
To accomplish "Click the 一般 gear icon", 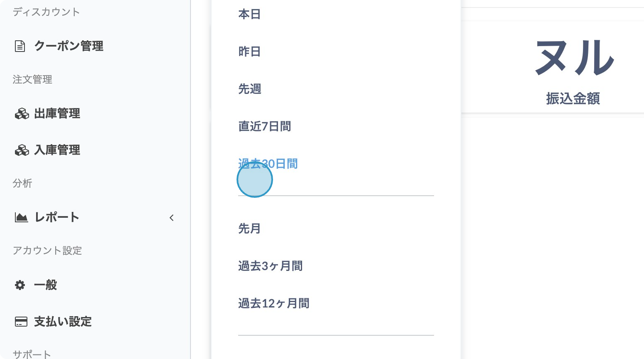I will pos(20,285).
